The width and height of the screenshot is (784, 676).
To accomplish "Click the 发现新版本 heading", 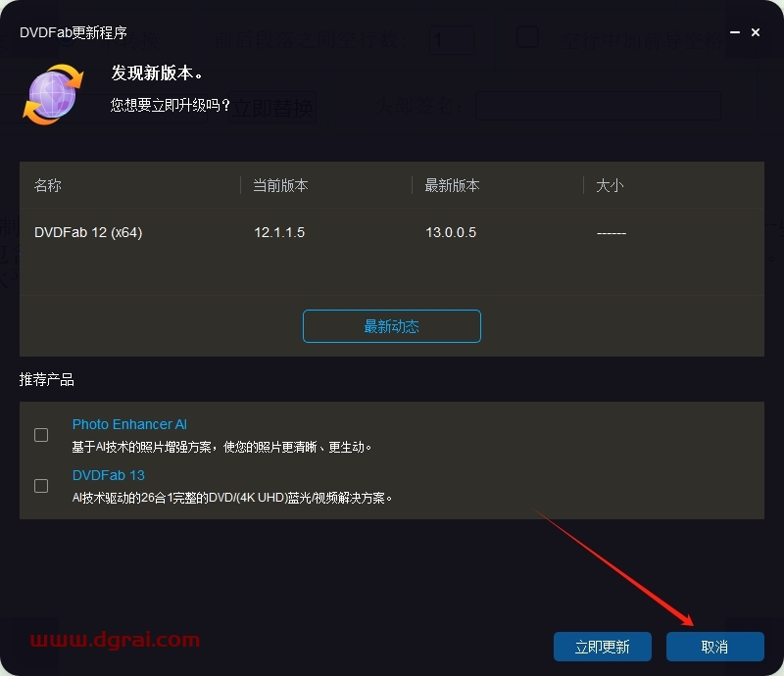I will pyautogui.click(x=157, y=73).
